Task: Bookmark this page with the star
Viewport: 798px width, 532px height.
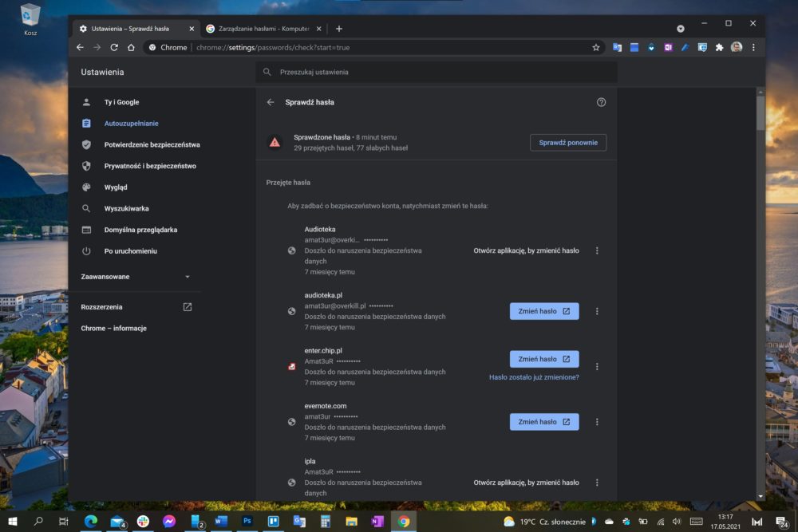Action: (x=596, y=48)
